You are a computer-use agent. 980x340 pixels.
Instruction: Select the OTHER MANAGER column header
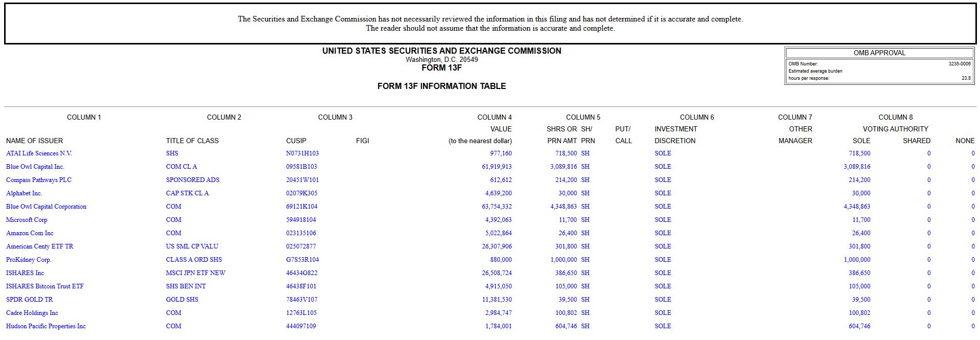(x=796, y=135)
